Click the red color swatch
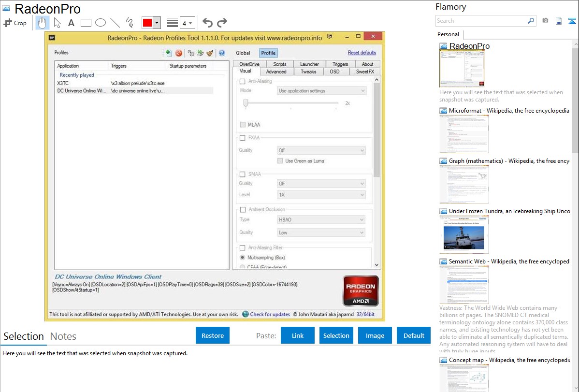 tap(147, 23)
